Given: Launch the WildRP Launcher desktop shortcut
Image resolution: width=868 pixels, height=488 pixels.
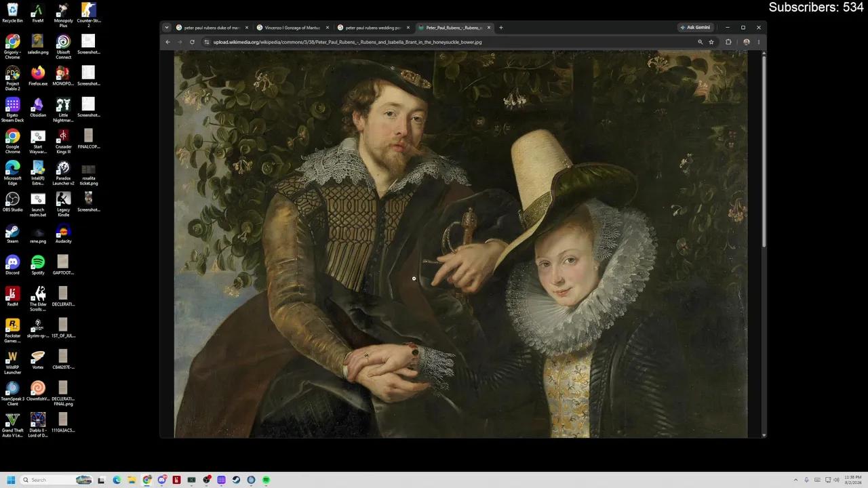Looking at the screenshot, I should point(12,362).
